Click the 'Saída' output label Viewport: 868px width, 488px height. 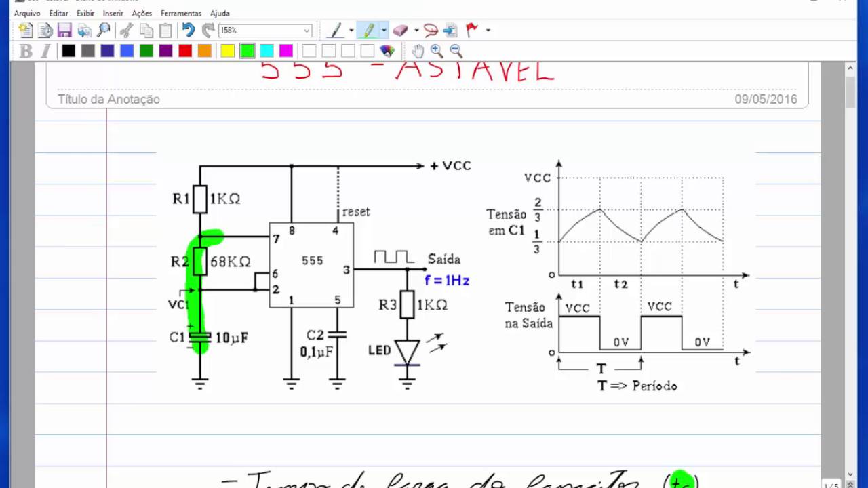444,259
